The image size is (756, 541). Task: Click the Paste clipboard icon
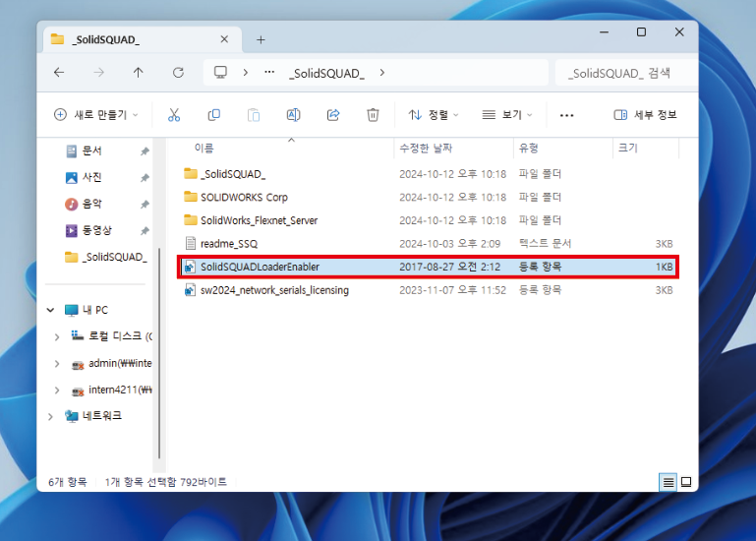pos(254,115)
